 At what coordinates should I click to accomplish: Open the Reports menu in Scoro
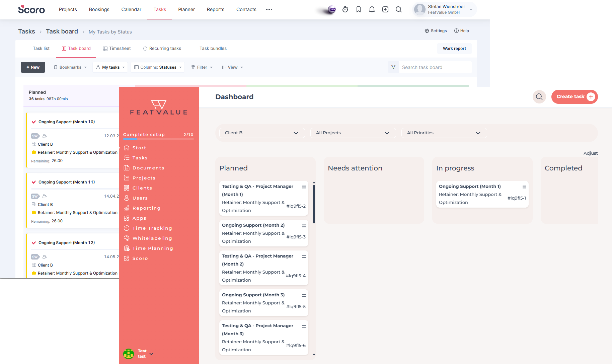click(216, 9)
